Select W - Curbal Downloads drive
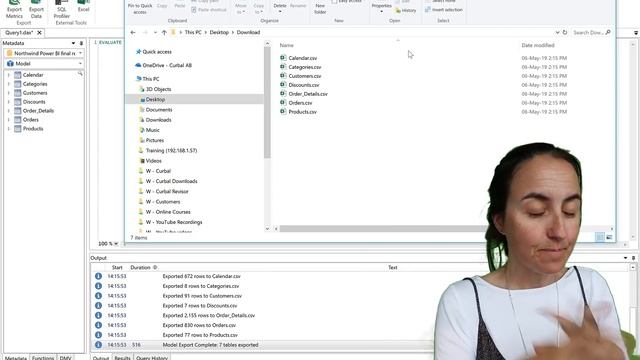This screenshot has width=640, height=360. point(168,181)
